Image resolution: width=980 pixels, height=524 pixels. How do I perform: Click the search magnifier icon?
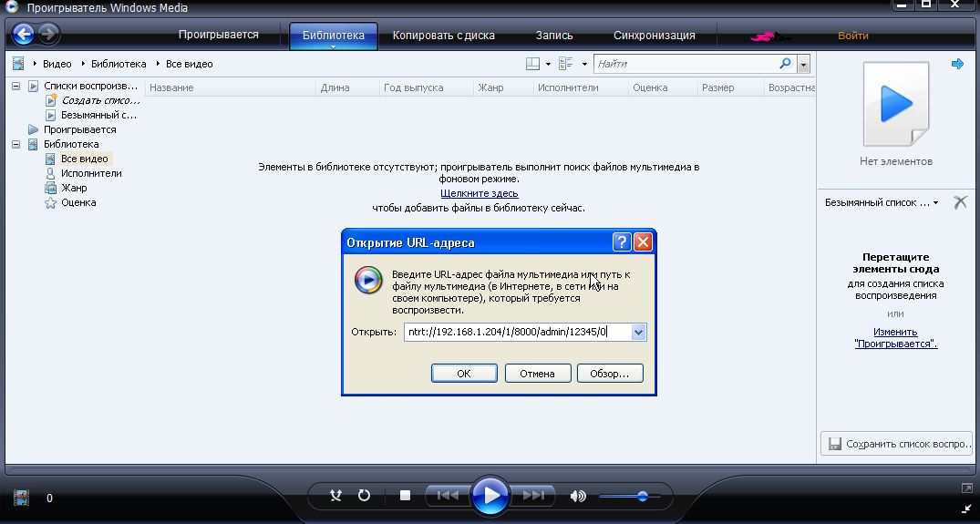tap(786, 63)
